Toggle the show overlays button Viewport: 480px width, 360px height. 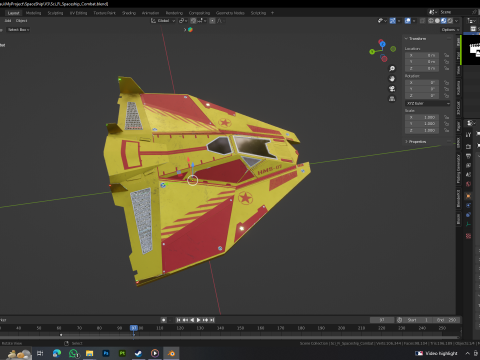pyautogui.click(x=408, y=21)
